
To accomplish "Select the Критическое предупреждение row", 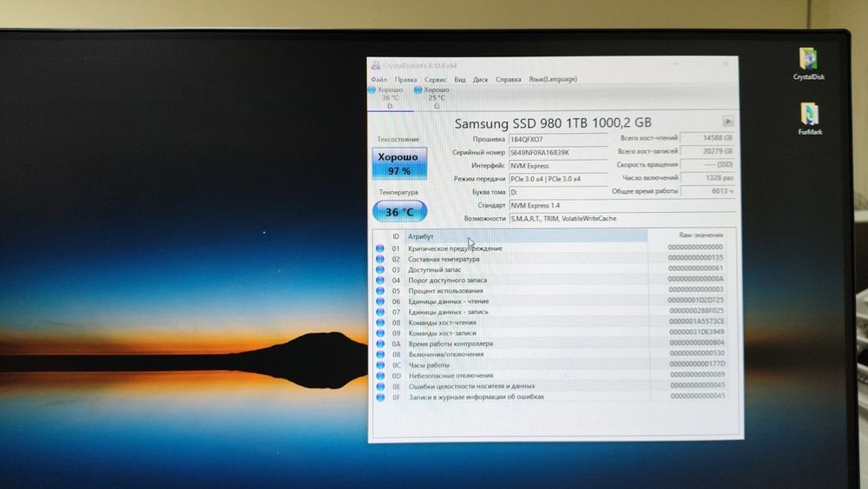I will 551,248.
